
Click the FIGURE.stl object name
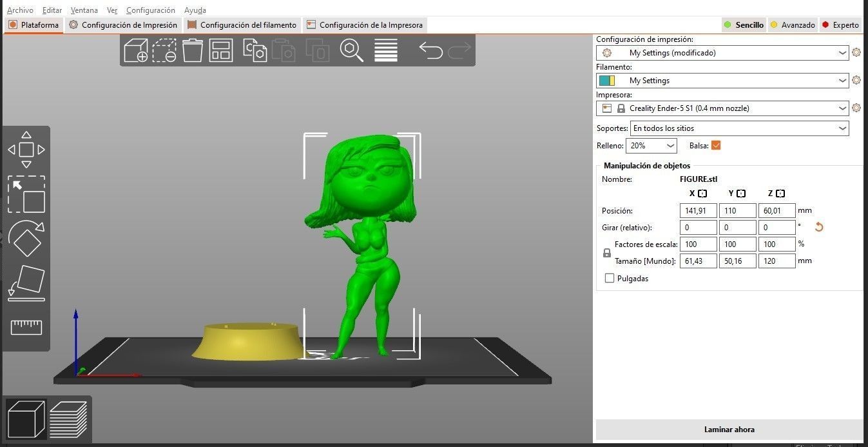tap(699, 179)
